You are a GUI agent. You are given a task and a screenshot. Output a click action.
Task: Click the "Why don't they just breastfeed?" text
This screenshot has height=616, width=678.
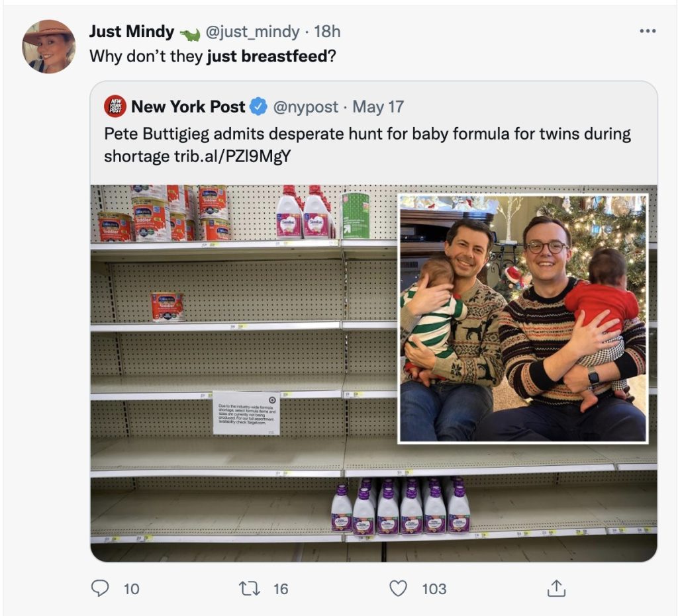[213, 56]
